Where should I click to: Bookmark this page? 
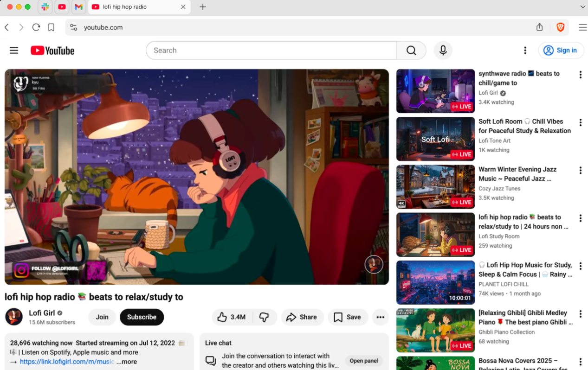tap(51, 27)
